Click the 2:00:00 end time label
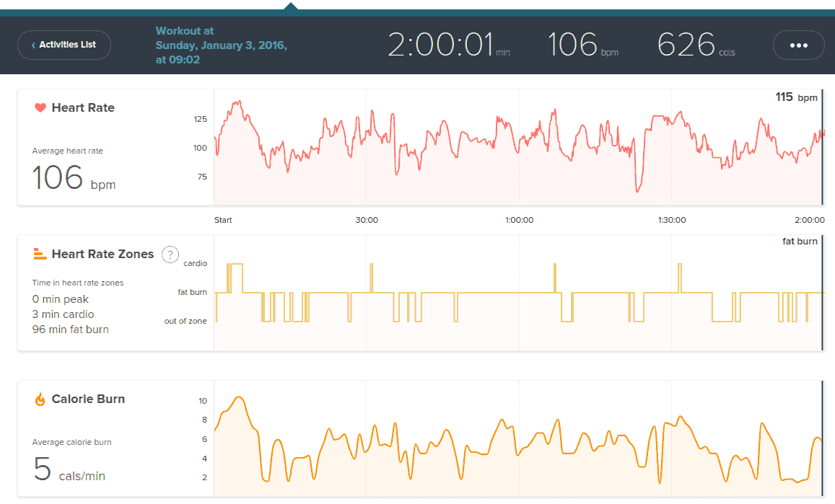 (809, 220)
